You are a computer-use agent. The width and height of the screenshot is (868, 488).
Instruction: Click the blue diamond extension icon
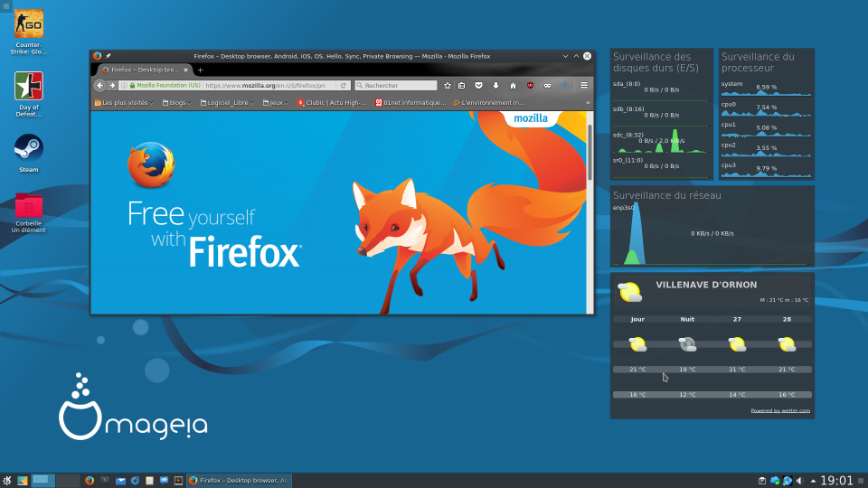pyautogui.click(x=564, y=85)
